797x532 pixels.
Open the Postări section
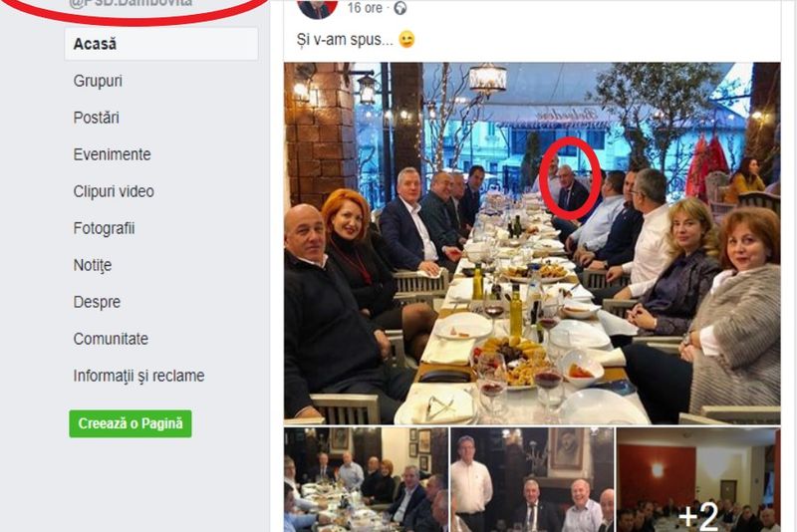(96, 118)
